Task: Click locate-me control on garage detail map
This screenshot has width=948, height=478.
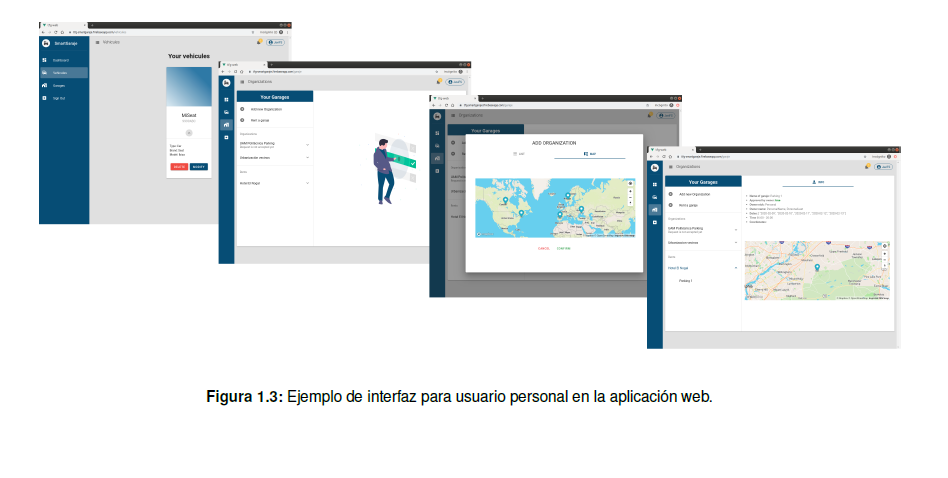Action: tap(885, 246)
